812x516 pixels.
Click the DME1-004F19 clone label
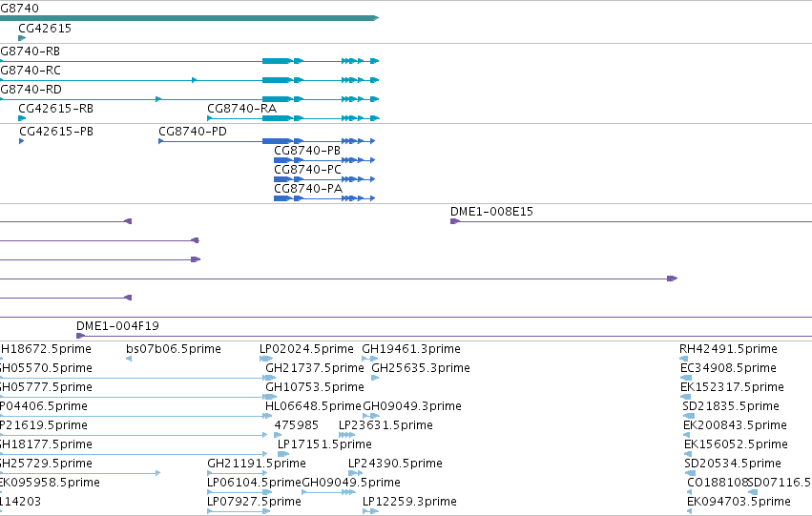pos(117,326)
